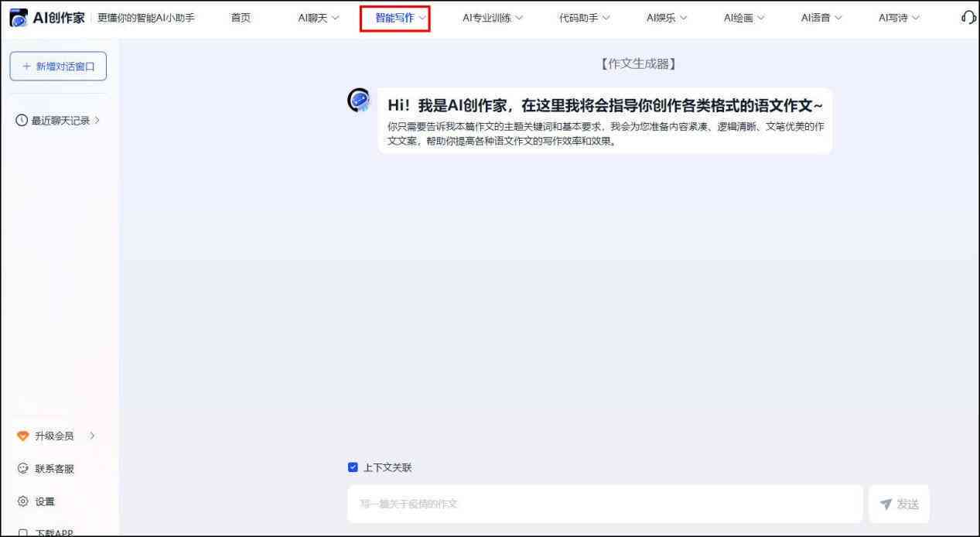
Task: Open the AI聊天 menu label
Action: click(x=313, y=18)
